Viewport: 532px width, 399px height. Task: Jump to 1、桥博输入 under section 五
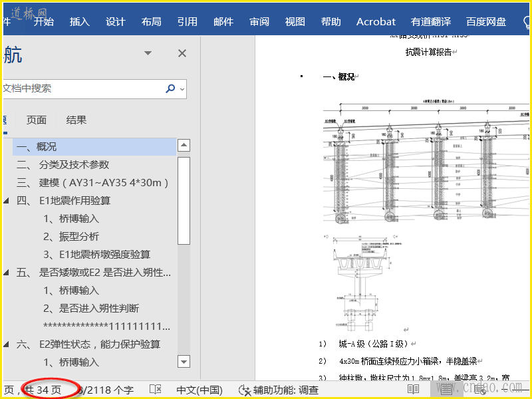(x=71, y=291)
